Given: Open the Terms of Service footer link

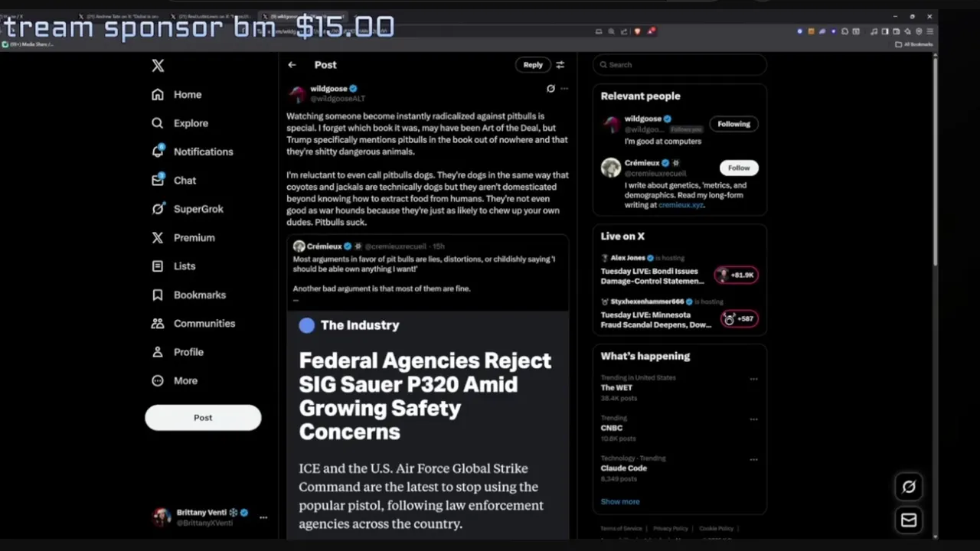Looking at the screenshot, I should pos(621,529).
